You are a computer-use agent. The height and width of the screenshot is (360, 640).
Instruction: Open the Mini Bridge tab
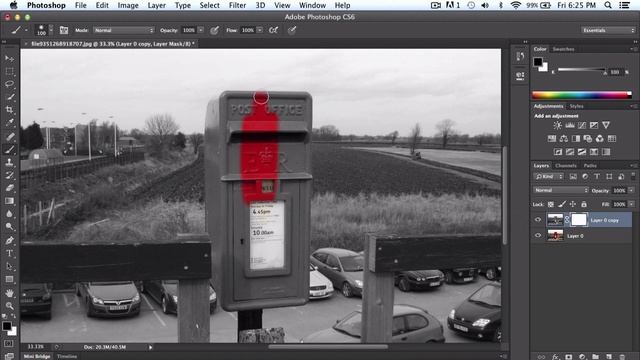click(37, 356)
